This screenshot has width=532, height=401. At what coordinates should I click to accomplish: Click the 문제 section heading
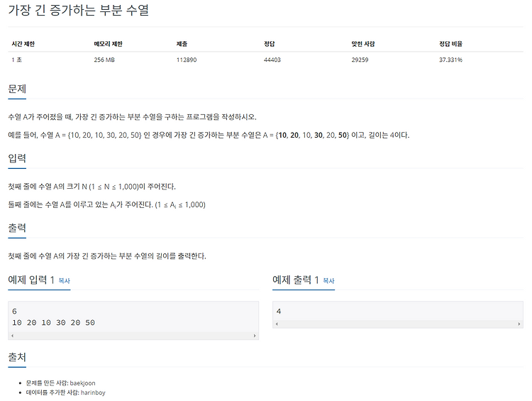click(17, 89)
